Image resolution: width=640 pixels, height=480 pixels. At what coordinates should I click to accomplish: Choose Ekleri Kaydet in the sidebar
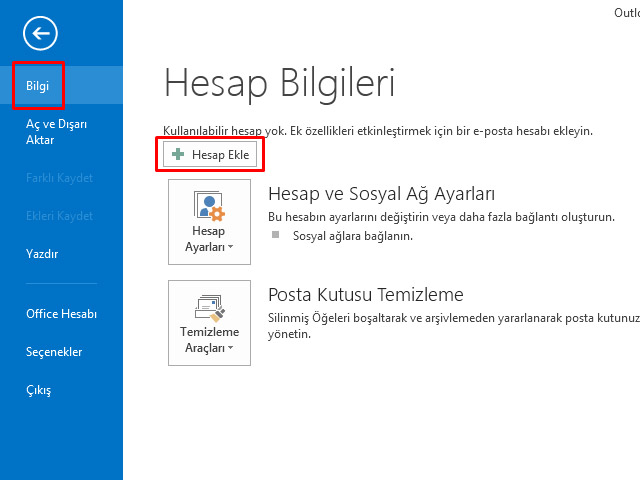[x=59, y=216]
